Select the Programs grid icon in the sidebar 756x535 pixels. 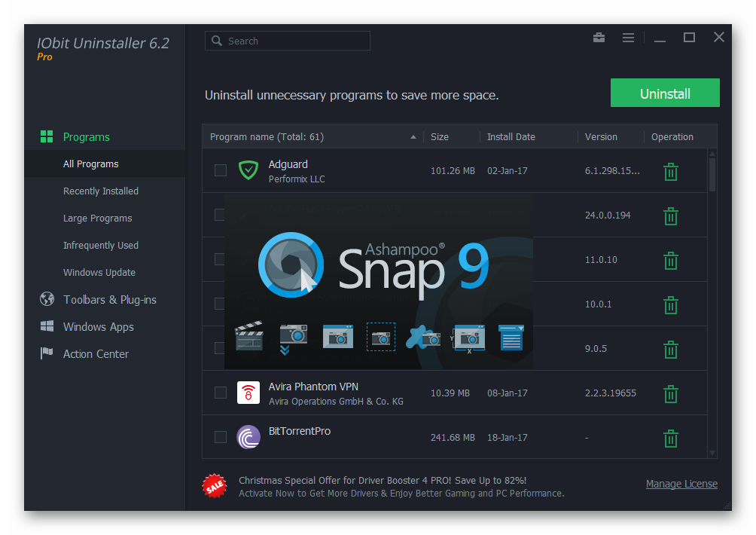(47, 136)
